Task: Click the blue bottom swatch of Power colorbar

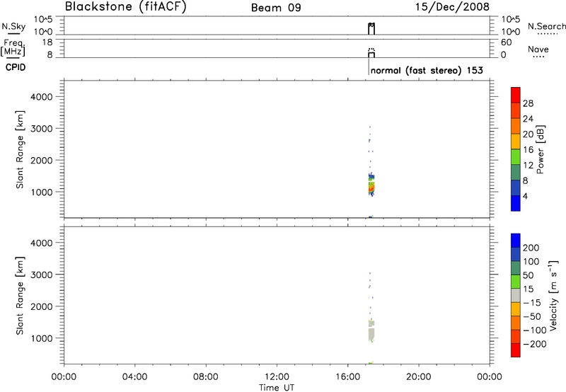Action: [516, 203]
